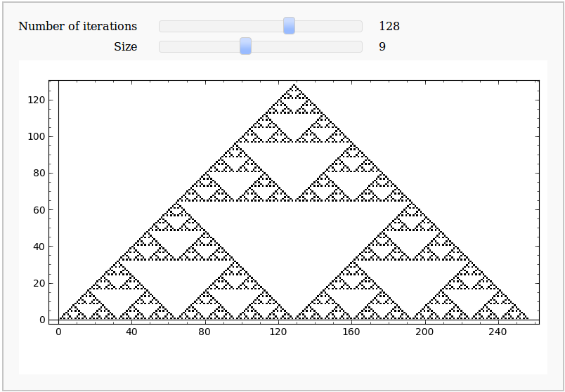This screenshot has height=392, width=565.
Task: Select the iterations value 128
Action: pyautogui.click(x=389, y=26)
